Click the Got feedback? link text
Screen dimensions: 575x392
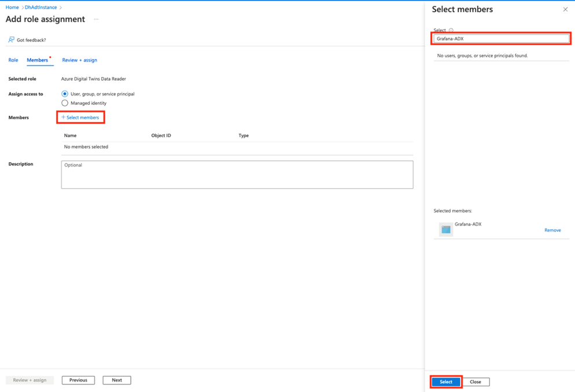pyautogui.click(x=31, y=40)
